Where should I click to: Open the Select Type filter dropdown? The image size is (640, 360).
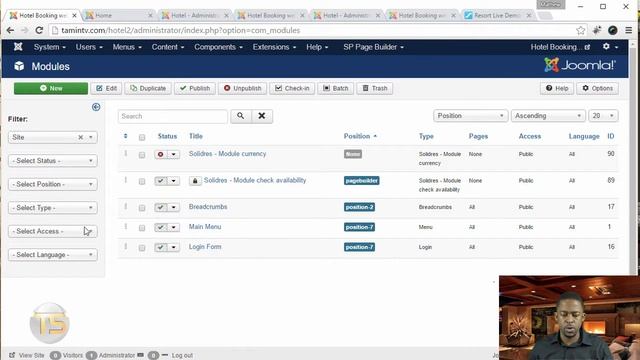pos(53,208)
